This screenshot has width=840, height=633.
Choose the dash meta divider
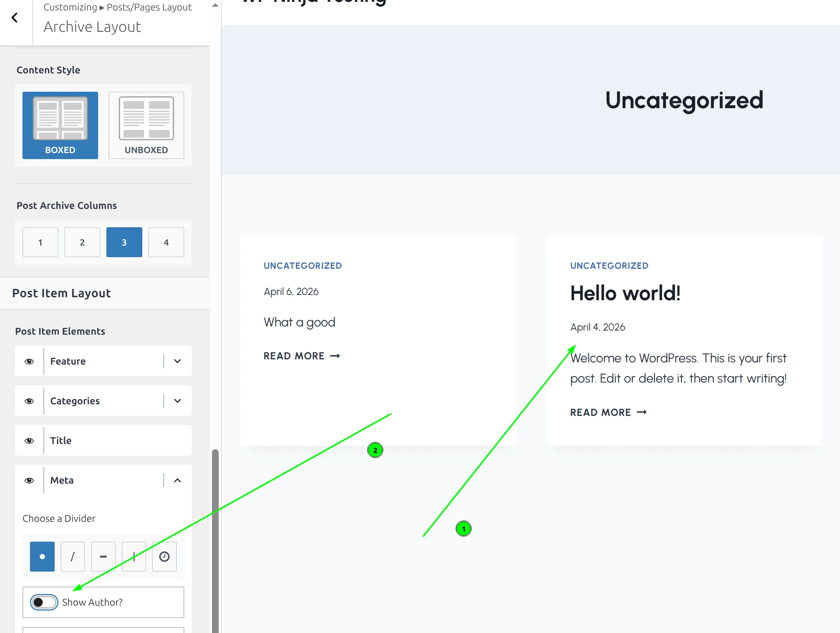103,557
